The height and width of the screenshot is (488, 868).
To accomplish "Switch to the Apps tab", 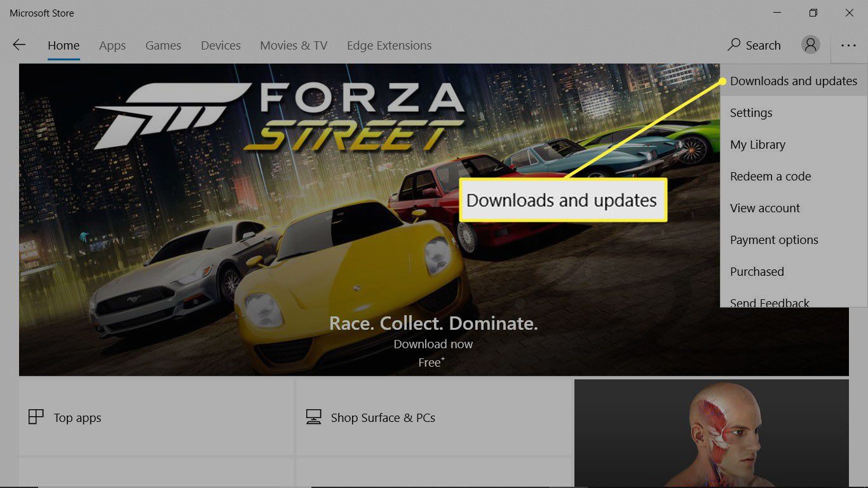I will [112, 46].
